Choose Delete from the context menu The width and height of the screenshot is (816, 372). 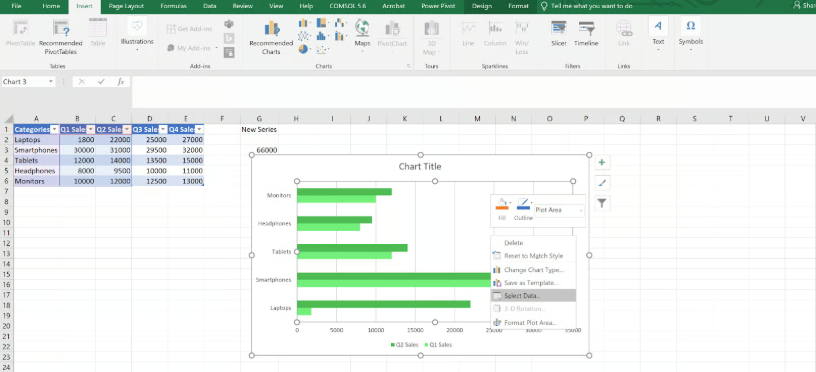click(533, 243)
